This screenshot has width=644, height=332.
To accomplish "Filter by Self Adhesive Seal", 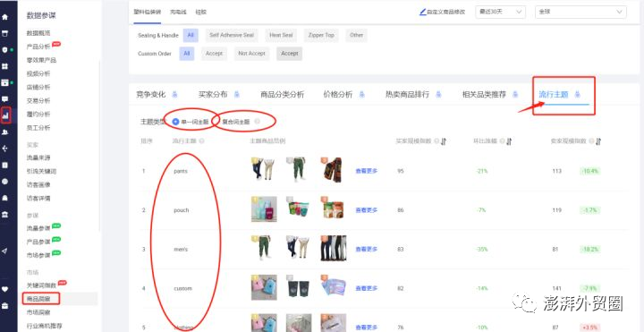I will [x=232, y=35].
